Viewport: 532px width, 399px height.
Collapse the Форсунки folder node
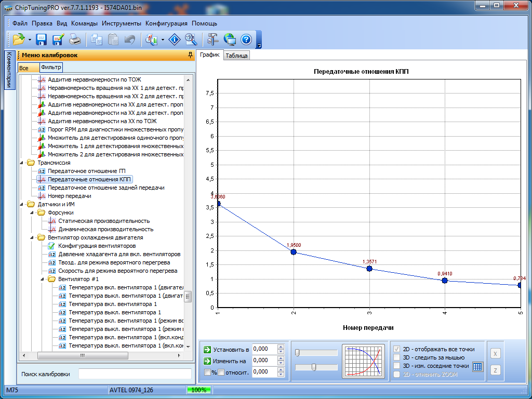coord(33,213)
